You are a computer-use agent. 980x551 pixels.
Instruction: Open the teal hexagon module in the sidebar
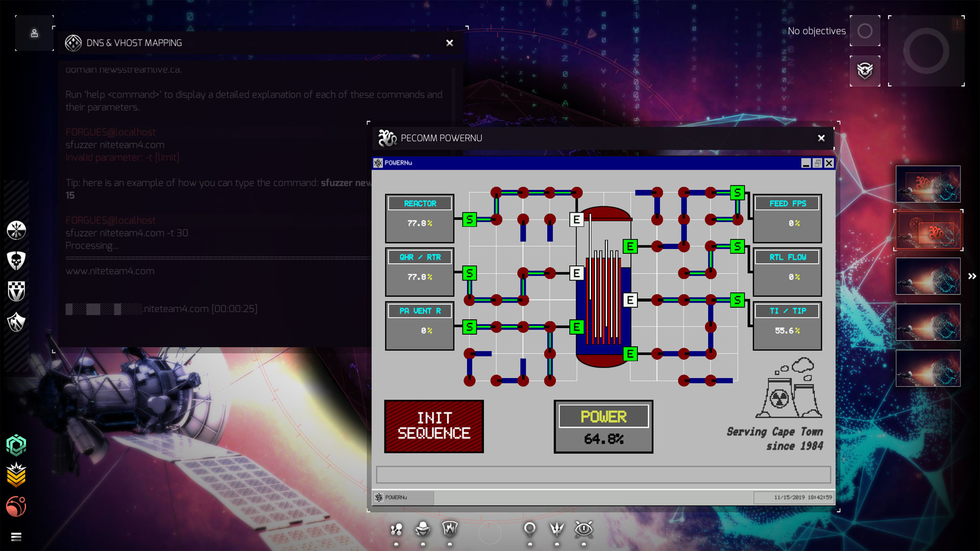pos(16,444)
